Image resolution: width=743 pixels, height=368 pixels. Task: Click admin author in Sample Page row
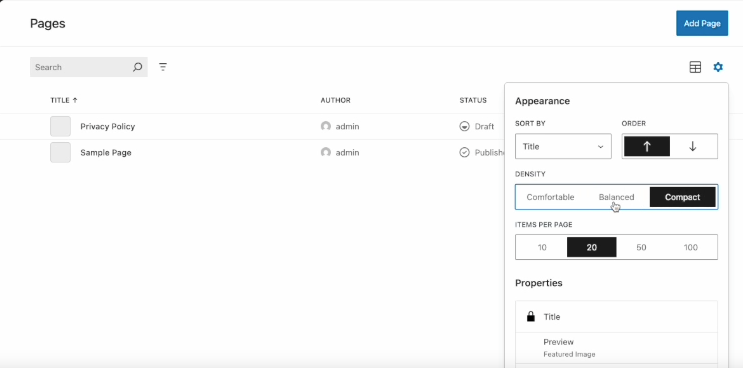347,153
